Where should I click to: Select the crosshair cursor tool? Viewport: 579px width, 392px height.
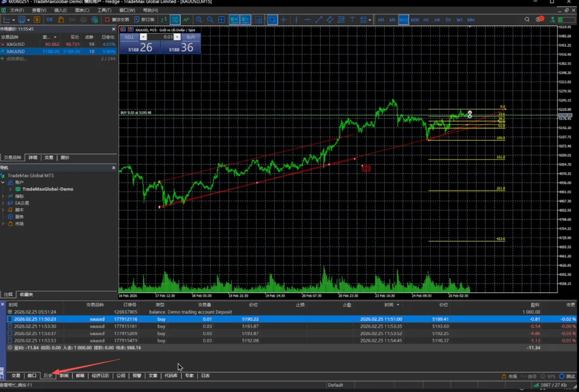284,20
